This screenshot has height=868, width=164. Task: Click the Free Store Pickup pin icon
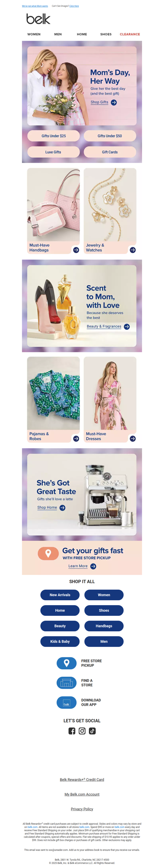[x=66, y=663]
